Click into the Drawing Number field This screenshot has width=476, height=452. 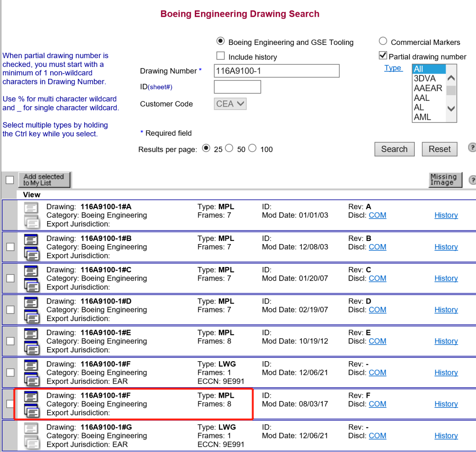point(276,71)
